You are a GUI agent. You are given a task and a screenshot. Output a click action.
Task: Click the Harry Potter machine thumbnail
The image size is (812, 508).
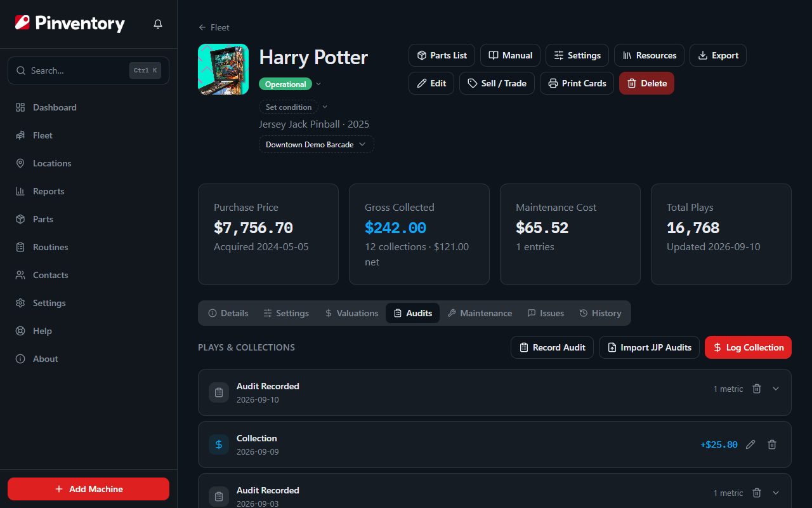tap(223, 69)
